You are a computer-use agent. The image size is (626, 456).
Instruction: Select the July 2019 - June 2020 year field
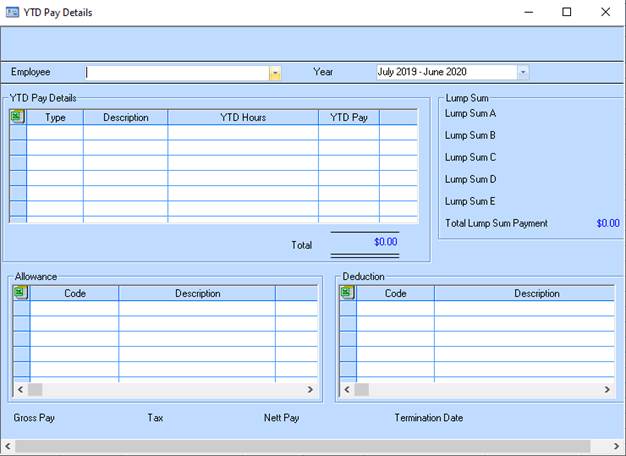445,72
